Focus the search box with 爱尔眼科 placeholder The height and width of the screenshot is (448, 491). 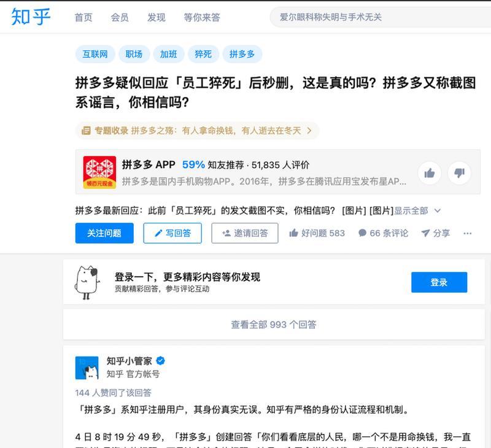[380, 17]
